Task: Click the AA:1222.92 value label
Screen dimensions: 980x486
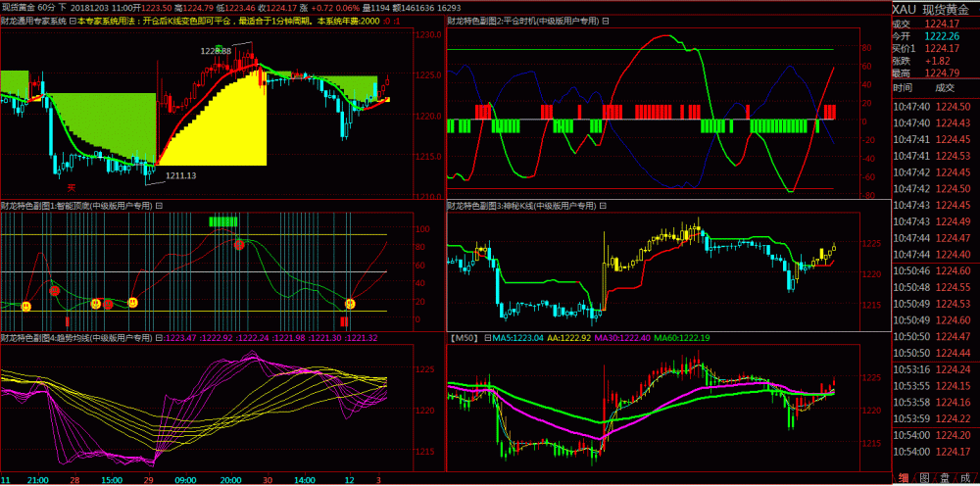Action: [569, 338]
